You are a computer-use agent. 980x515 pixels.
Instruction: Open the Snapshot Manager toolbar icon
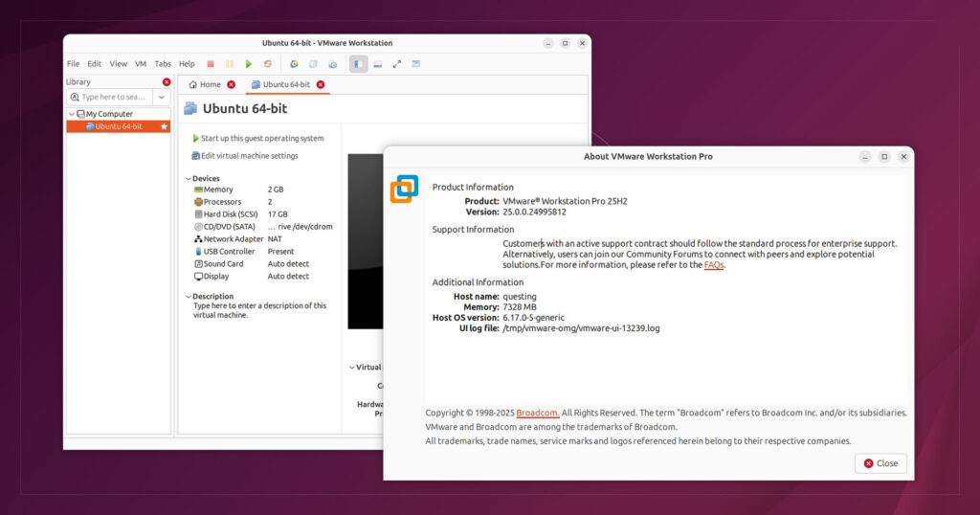click(x=332, y=64)
